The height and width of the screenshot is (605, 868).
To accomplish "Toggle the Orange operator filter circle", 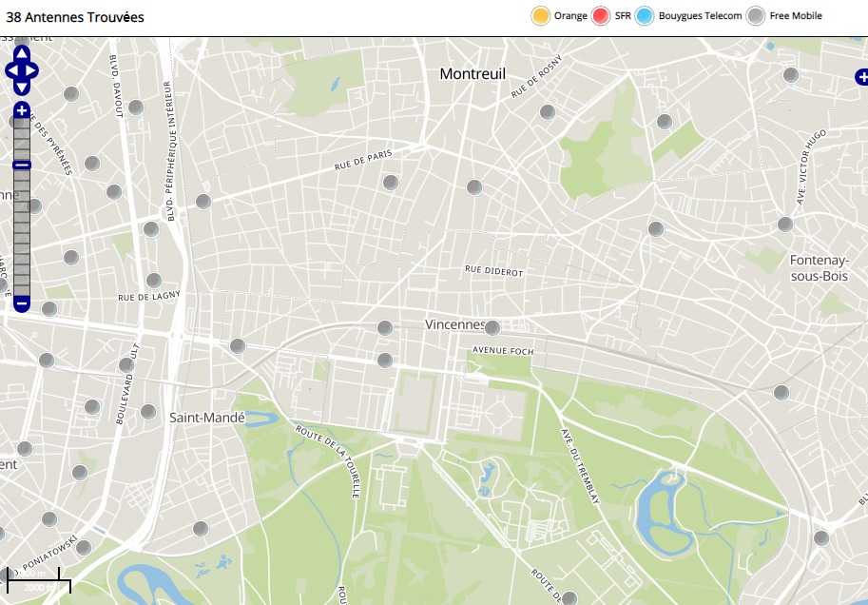I will point(541,16).
